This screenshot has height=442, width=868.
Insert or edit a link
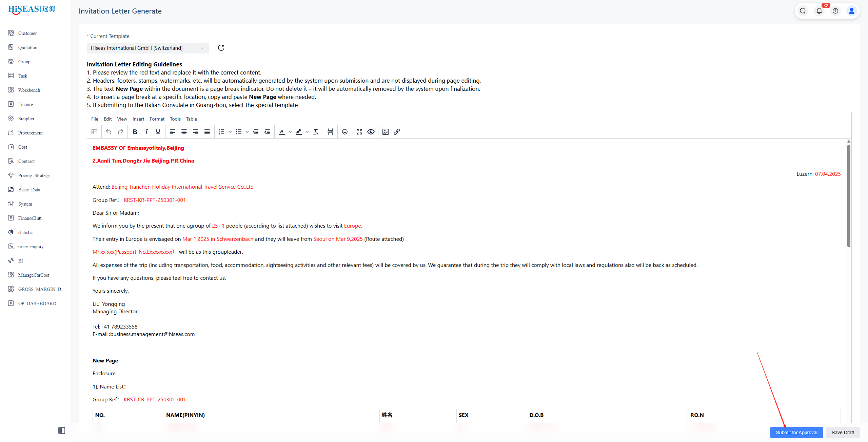coord(397,132)
